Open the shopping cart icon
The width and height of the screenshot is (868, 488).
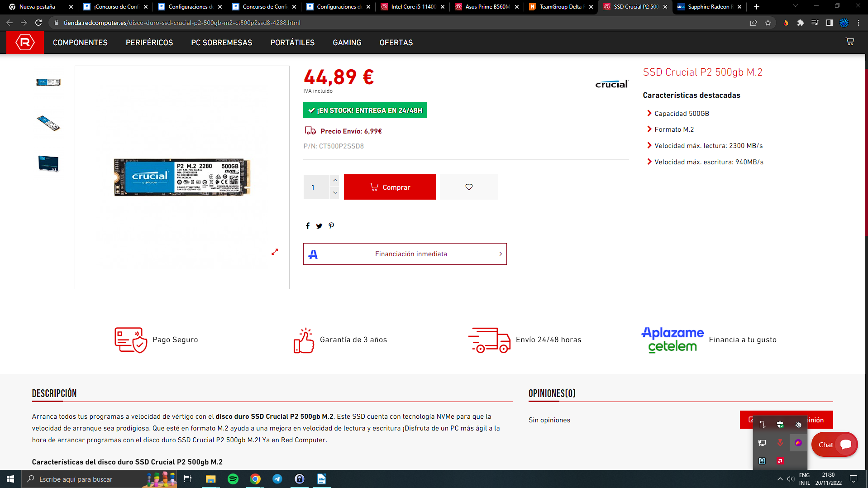coord(849,42)
